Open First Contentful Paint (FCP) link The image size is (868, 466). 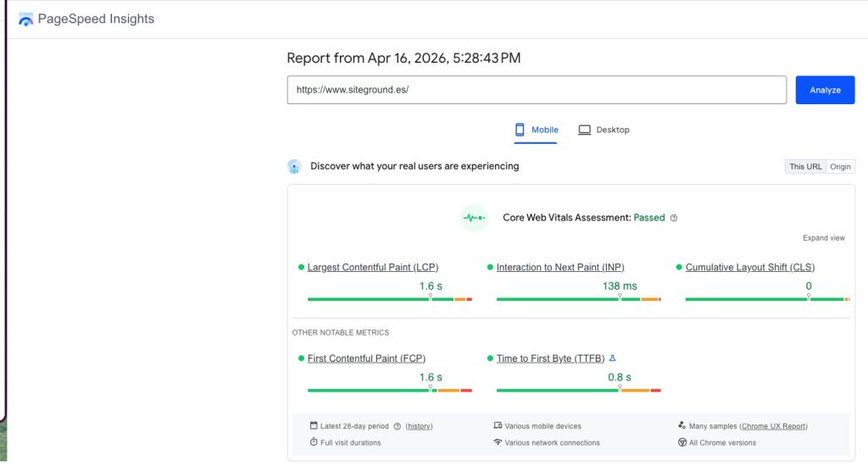(x=366, y=358)
